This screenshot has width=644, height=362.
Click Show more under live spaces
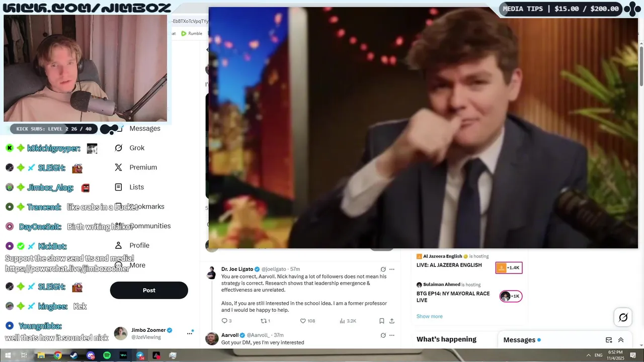(x=430, y=316)
